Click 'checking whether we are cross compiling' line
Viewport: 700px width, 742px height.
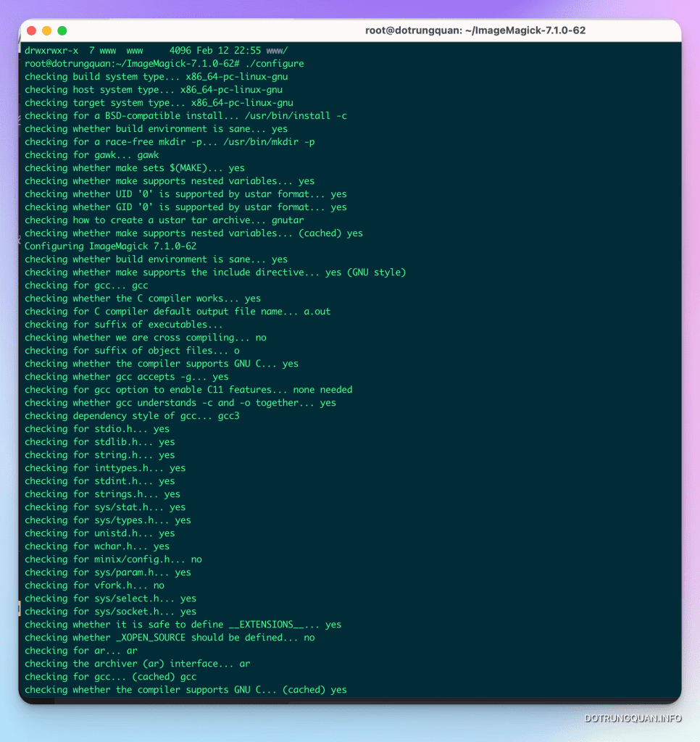(x=146, y=338)
